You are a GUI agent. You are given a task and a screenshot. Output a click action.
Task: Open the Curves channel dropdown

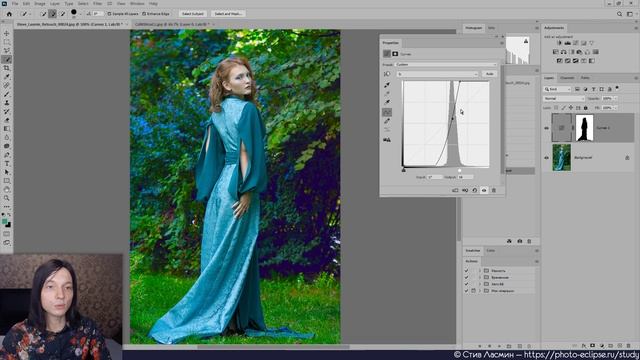coord(438,74)
